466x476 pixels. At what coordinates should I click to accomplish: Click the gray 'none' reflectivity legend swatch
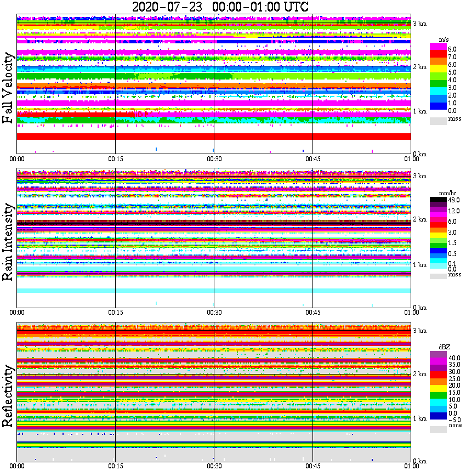(438, 429)
